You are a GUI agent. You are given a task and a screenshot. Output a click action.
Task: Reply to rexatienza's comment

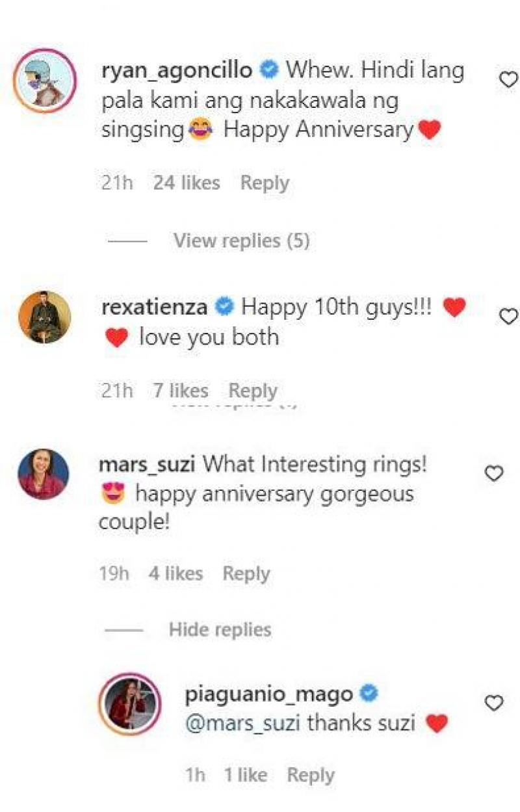point(253,391)
